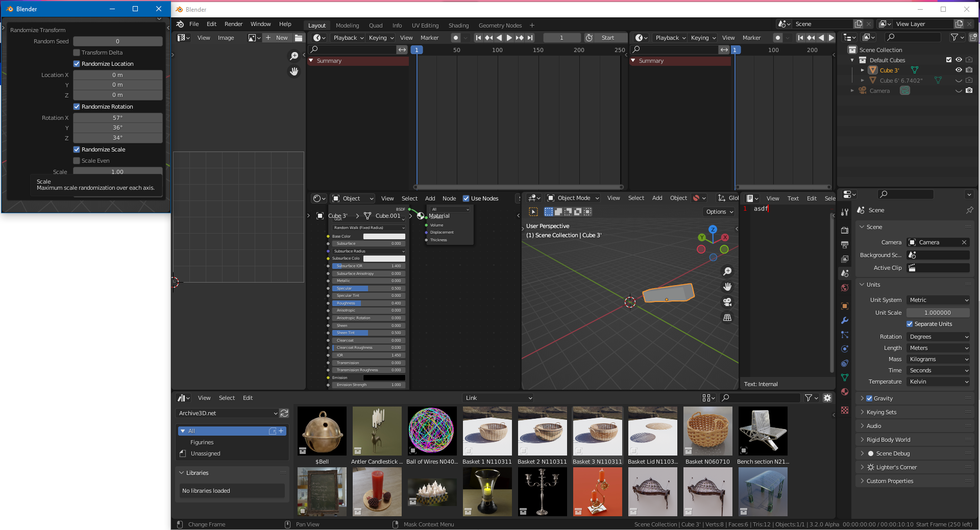Click New in the image editor

tap(277, 38)
